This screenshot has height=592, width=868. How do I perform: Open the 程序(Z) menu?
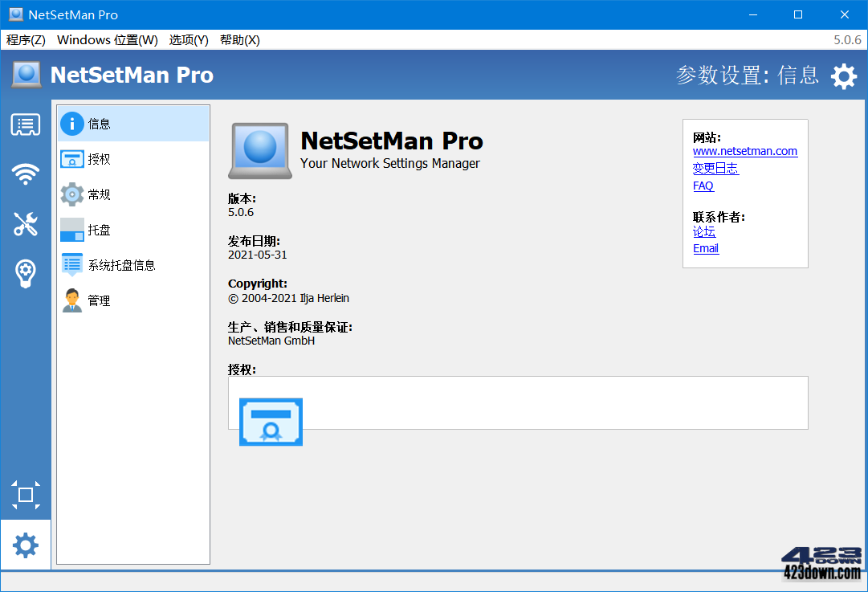[x=25, y=39]
